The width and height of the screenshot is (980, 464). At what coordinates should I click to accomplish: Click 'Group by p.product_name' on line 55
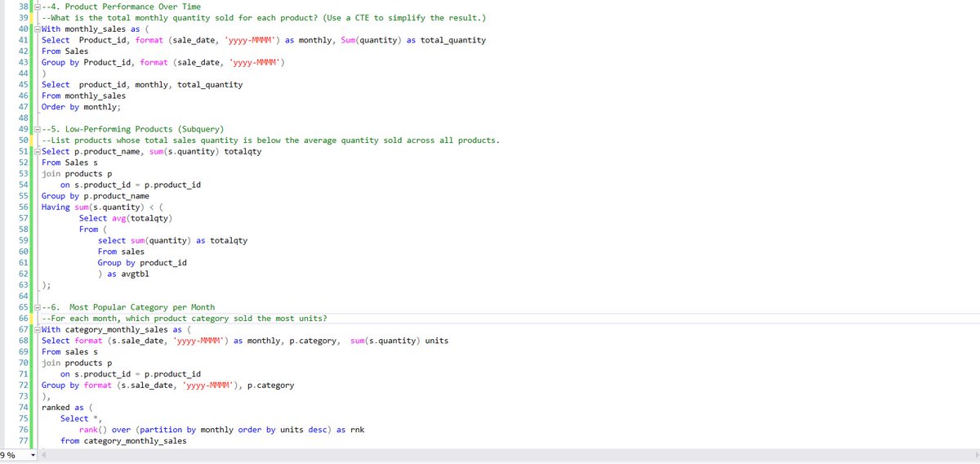96,196
